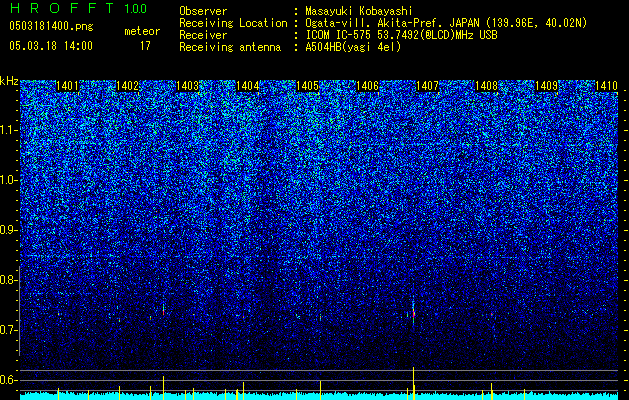Click the 1409 time marker
The width and height of the screenshot is (629, 400).
pos(547,86)
